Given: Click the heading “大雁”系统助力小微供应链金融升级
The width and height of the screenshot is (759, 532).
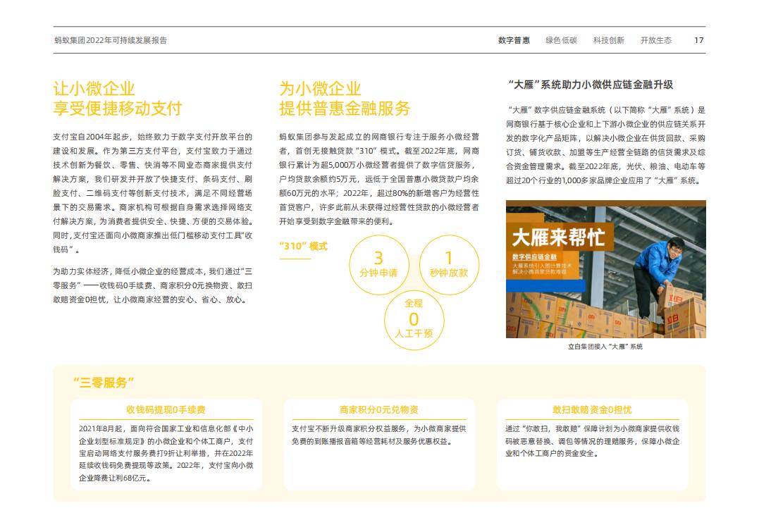Looking at the screenshot, I should 591,85.
